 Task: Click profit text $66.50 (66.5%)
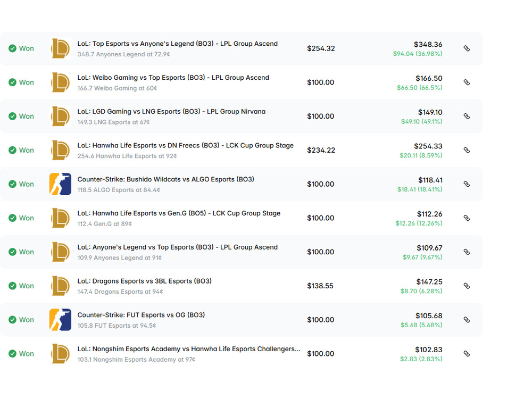pos(420,88)
